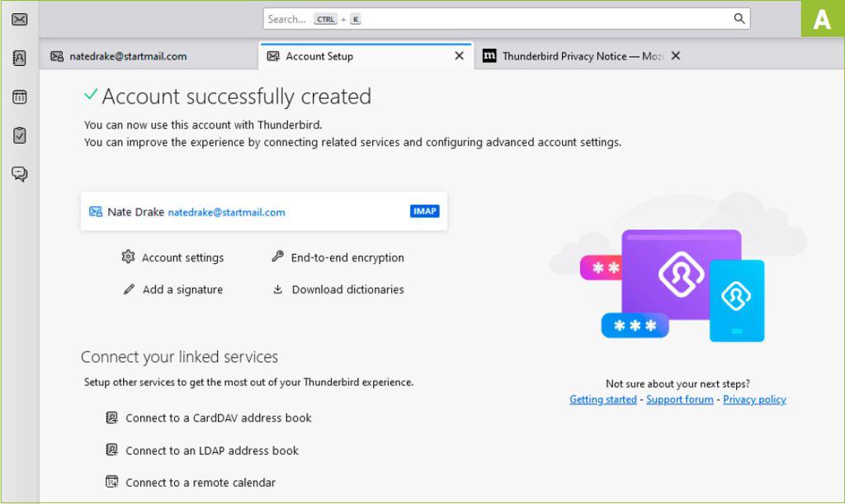Open the Chat space icon
This screenshot has height=504, width=845.
[20, 174]
